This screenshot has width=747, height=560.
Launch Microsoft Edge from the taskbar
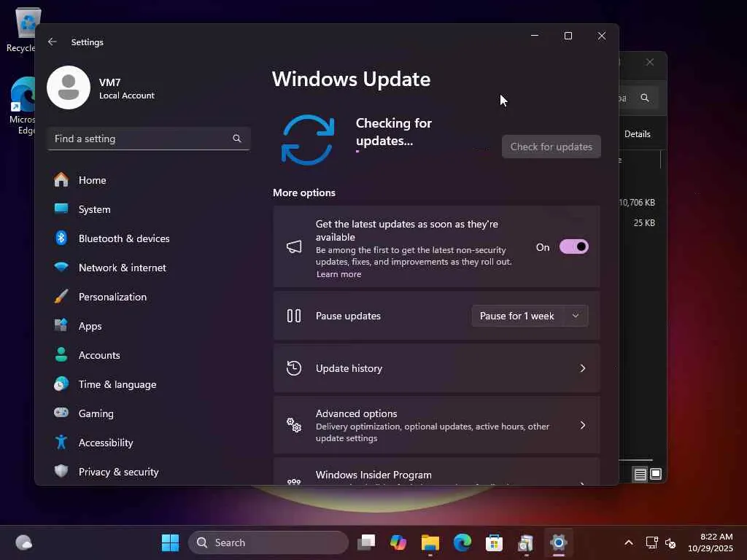tap(462, 542)
